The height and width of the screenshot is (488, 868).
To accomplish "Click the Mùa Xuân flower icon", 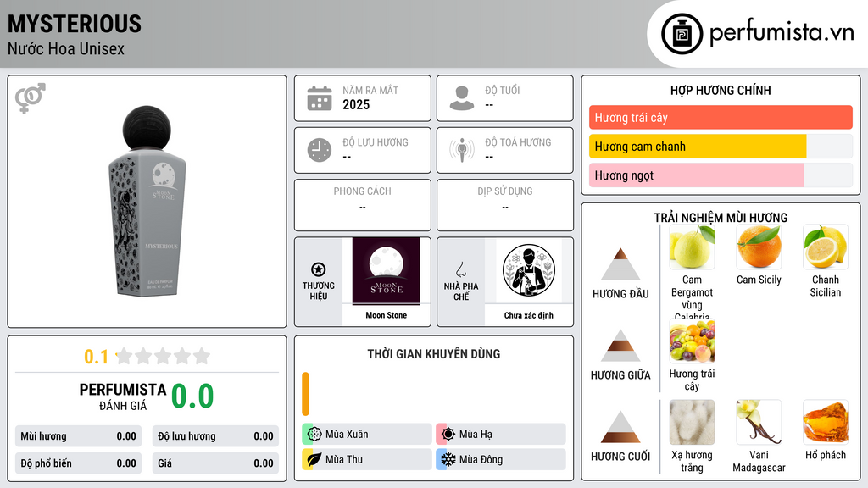I will pos(314,434).
